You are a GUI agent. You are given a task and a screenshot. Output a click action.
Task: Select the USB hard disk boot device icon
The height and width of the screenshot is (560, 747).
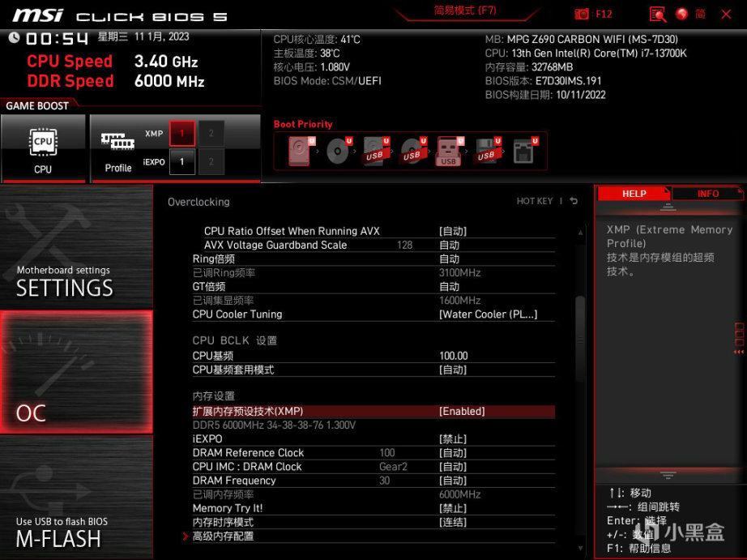click(x=376, y=151)
